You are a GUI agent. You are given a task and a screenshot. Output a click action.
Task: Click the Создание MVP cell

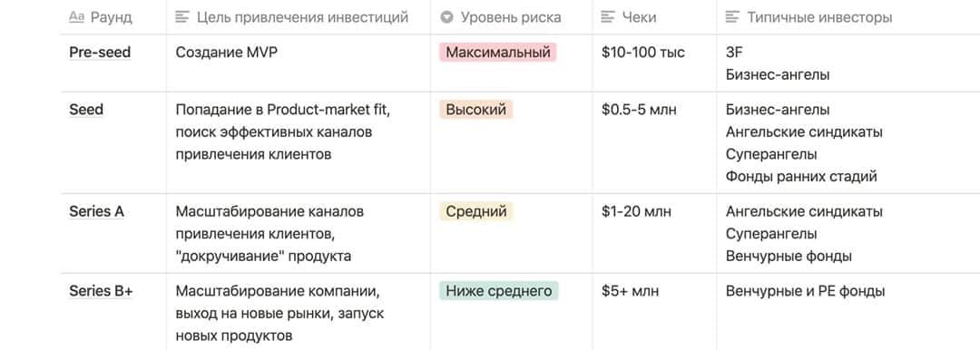pyautogui.click(x=299, y=63)
